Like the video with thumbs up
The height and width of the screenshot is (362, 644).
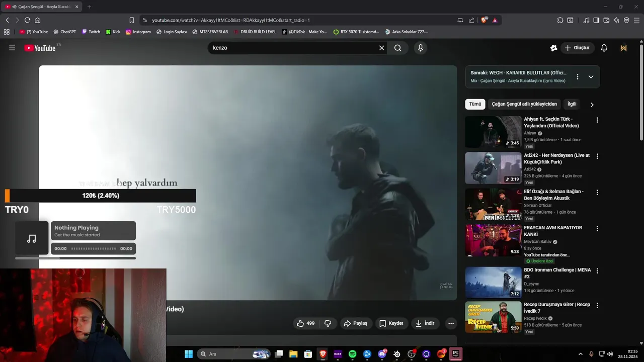click(306, 323)
